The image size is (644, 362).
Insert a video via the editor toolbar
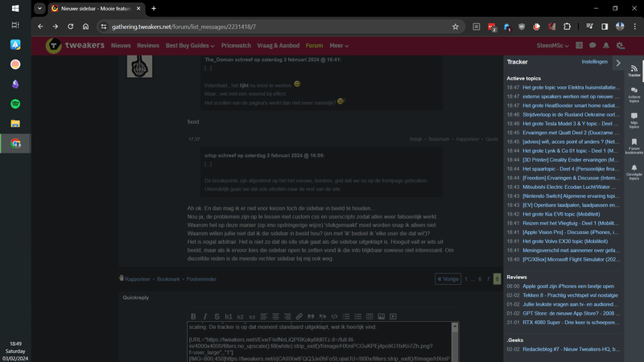pyautogui.click(x=393, y=316)
